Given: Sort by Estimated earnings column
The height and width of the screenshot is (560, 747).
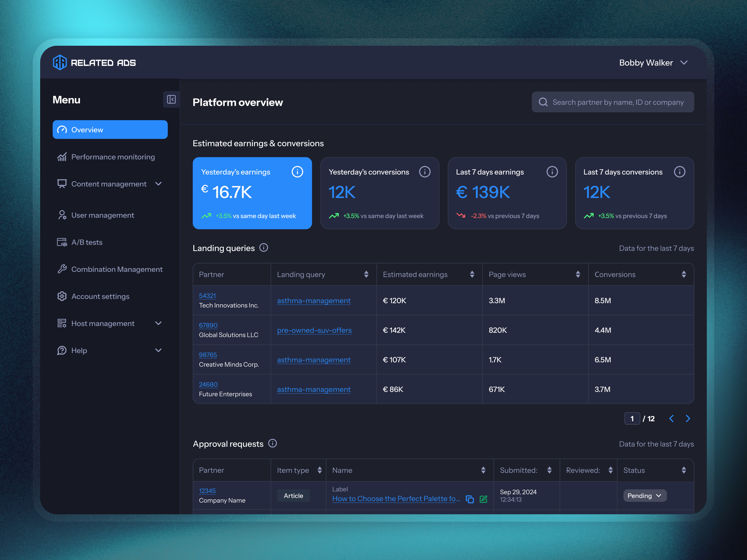Looking at the screenshot, I should (x=472, y=274).
